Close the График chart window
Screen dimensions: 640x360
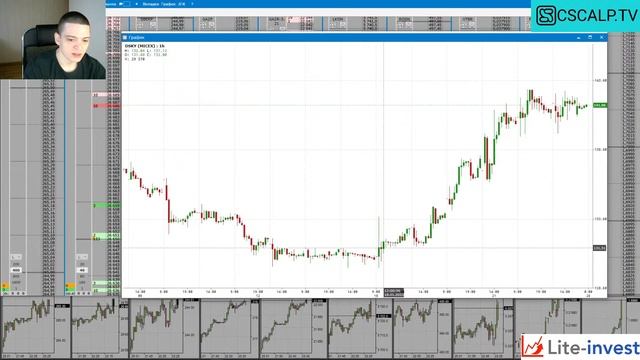coord(602,38)
